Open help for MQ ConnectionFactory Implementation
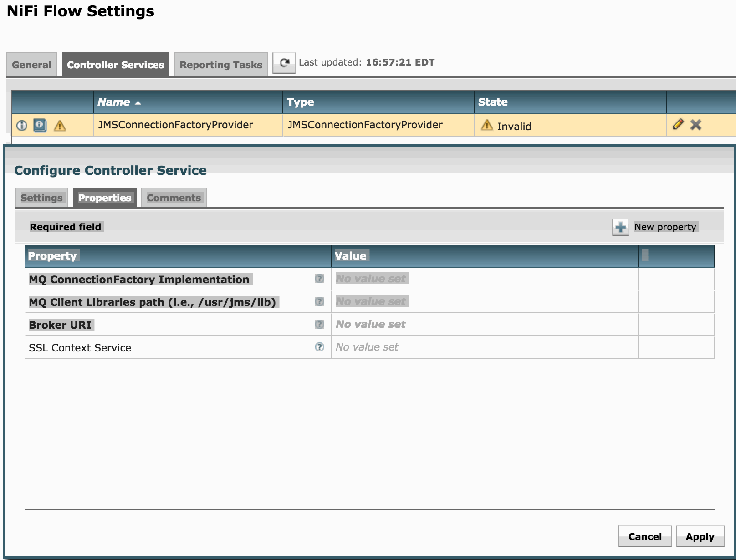Image resolution: width=736 pixels, height=560 pixels. (x=320, y=278)
